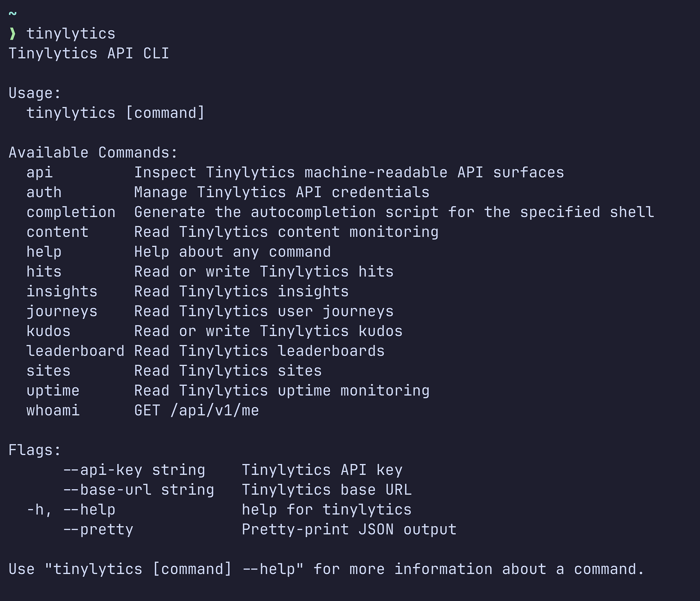Click the --api-key flag text
The height and width of the screenshot is (601, 700).
point(102,470)
